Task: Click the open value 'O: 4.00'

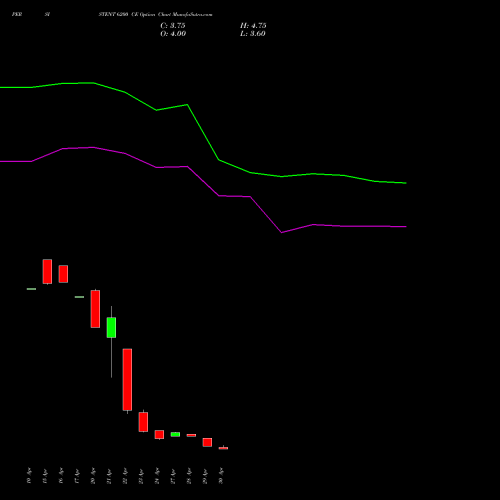Action: click(173, 34)
